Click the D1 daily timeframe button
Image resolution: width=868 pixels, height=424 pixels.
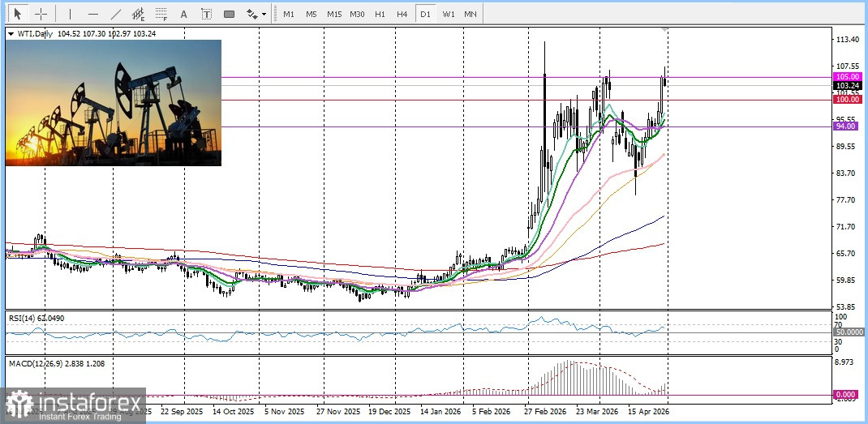pyautogui.click(x=424, y=14)
